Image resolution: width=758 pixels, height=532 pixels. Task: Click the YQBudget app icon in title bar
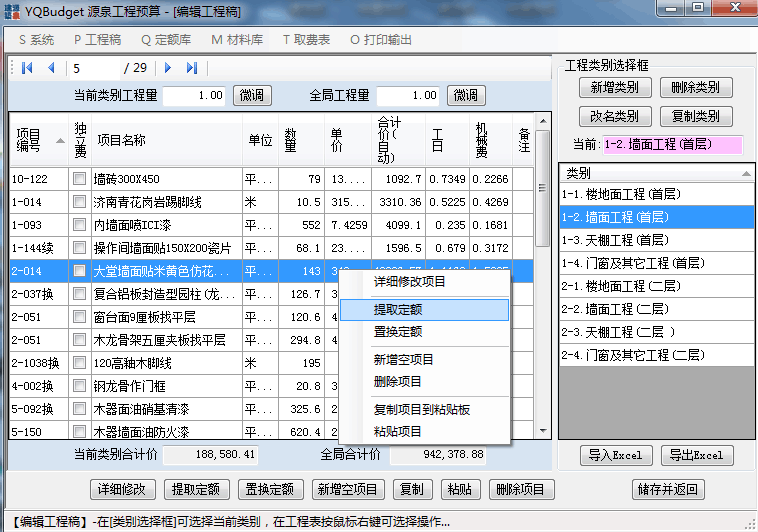pos(12,11)
